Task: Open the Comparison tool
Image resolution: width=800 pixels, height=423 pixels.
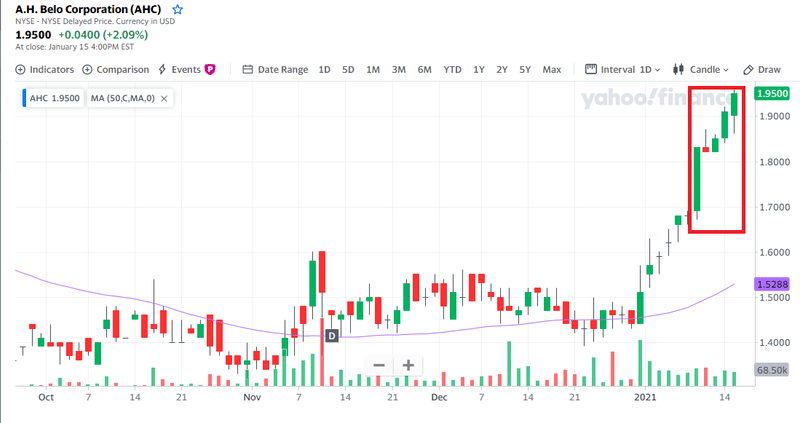Action: tap(116, 69)
